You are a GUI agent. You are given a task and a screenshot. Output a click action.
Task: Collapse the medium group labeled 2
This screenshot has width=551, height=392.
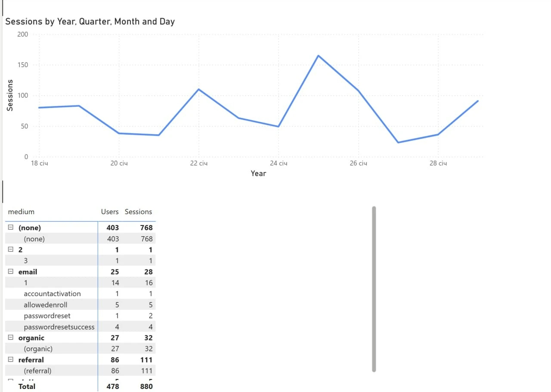point(11,250)
